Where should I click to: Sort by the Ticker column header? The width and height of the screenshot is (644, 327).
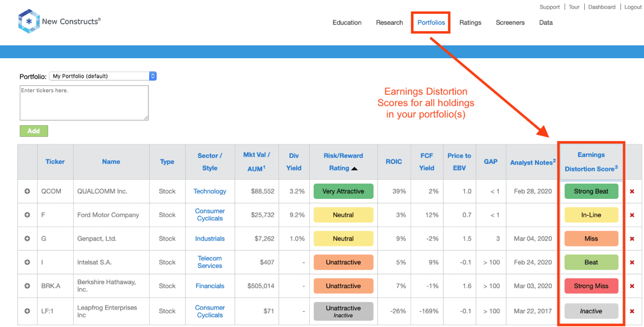55,162
